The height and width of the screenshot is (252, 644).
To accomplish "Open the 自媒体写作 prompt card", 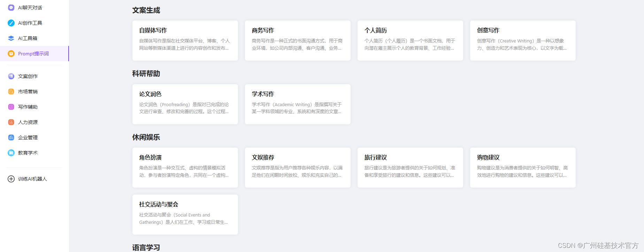I will pos(185,40).
